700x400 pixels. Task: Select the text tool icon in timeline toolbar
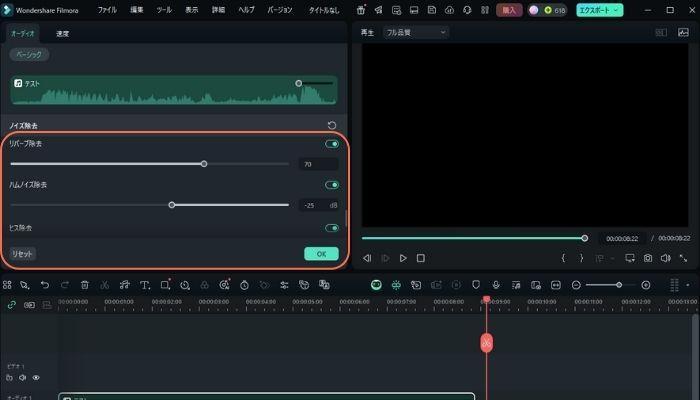coord(145,285)
